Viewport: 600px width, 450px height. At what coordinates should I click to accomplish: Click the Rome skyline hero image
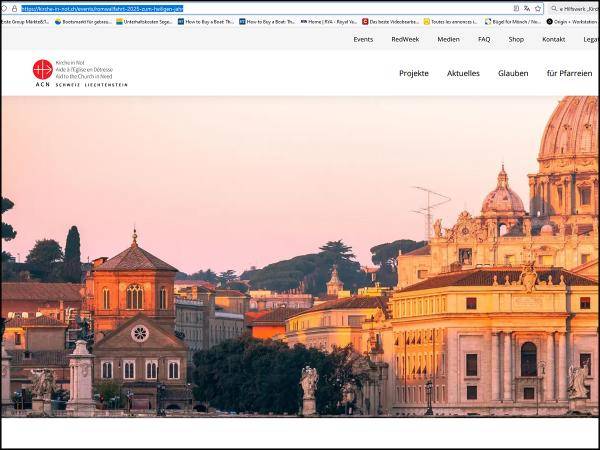[x=300, y=256]
